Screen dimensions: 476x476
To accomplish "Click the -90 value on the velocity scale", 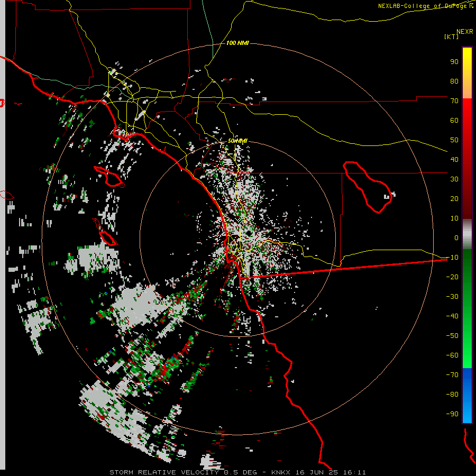I will point(452,414).
